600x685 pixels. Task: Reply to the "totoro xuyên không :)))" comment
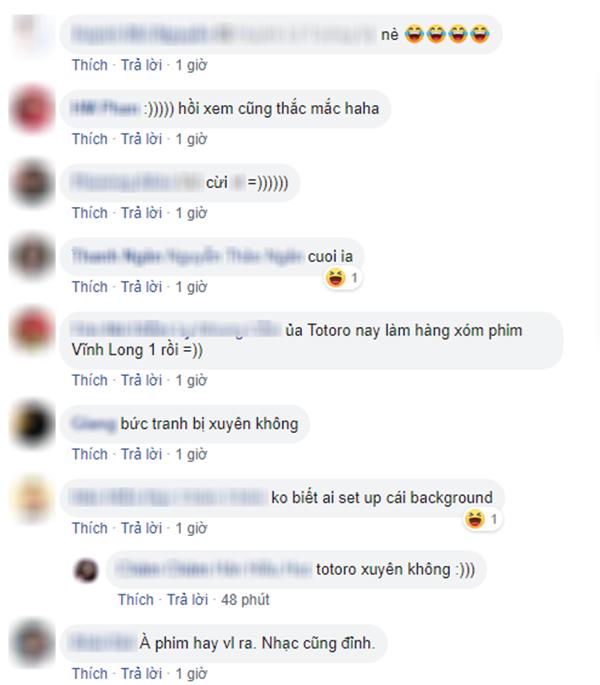187,600
